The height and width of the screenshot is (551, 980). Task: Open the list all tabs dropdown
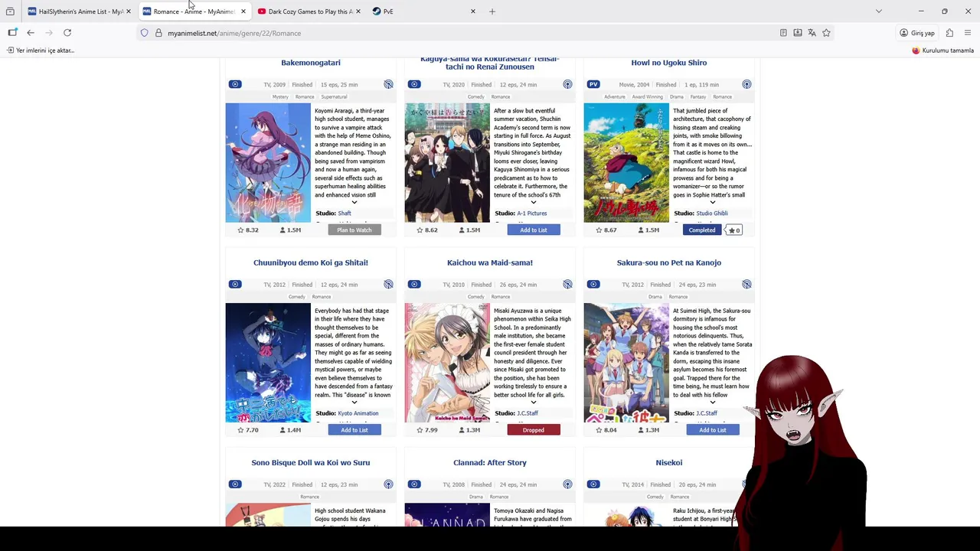coord(878,11)
